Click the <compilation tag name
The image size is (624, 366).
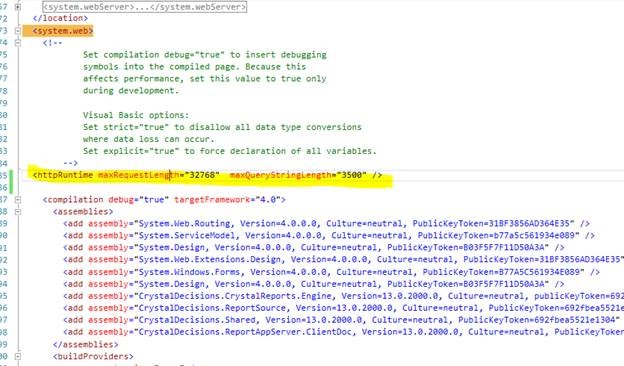pos(73,199)
